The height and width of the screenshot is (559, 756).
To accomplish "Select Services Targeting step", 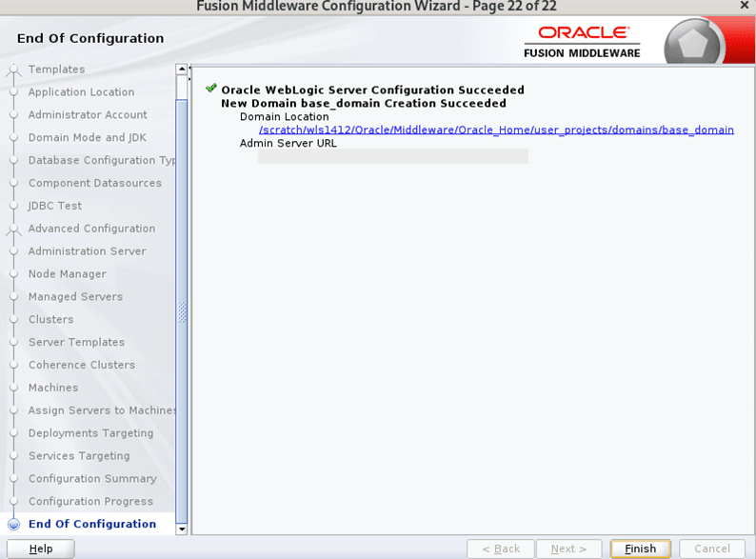I will (79, 455).
